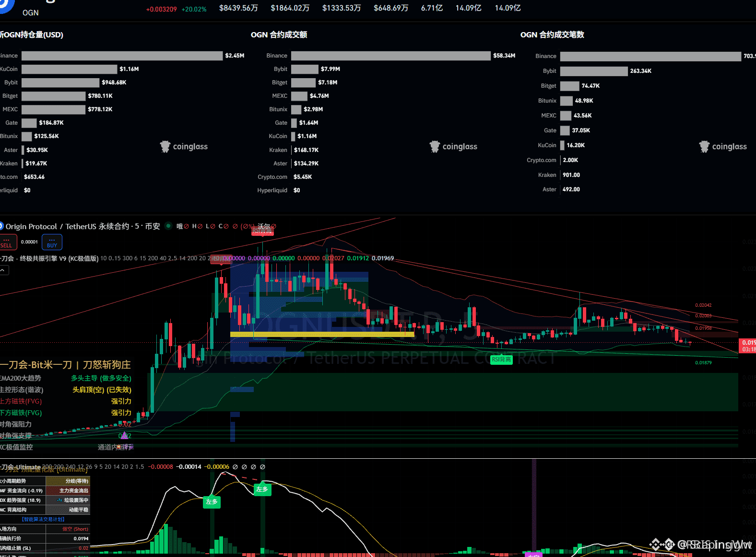Image resolution: width=756 pixels, height=557 pixels.
Task: Click the KuCoin 16.20K trade count value
Action: click(576, 145)
